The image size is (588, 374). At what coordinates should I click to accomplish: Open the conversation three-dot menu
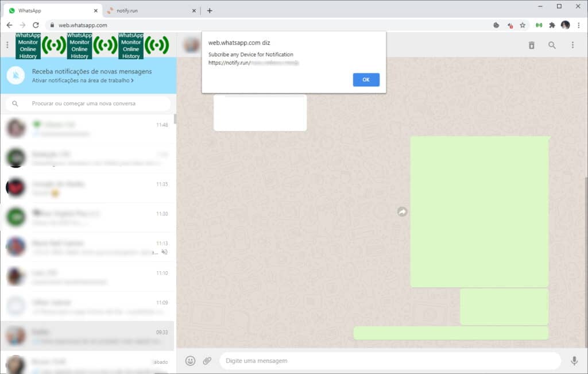(x=572, y=45)
